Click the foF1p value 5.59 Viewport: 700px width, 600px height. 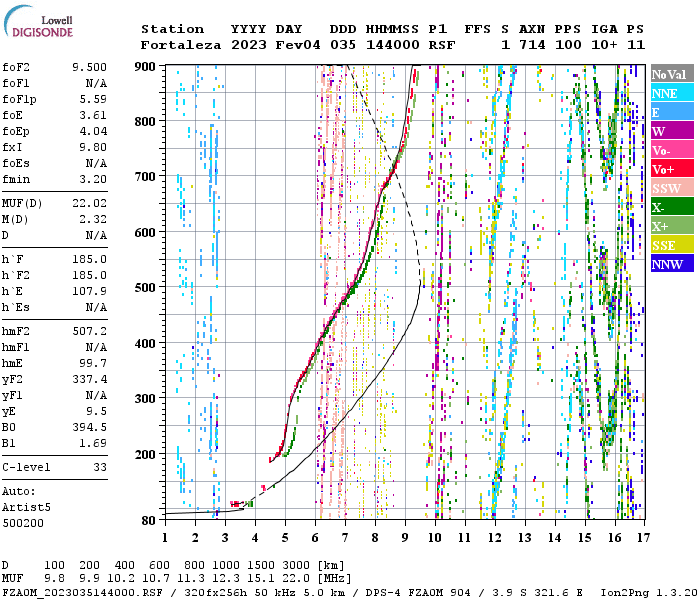pyautogui.click(x=93, y=99)
